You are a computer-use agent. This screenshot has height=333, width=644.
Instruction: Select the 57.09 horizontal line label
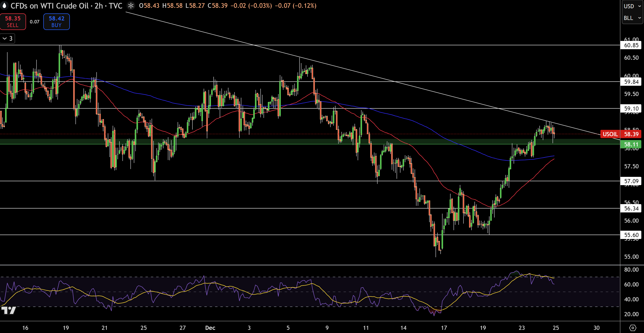click(631, 181)
